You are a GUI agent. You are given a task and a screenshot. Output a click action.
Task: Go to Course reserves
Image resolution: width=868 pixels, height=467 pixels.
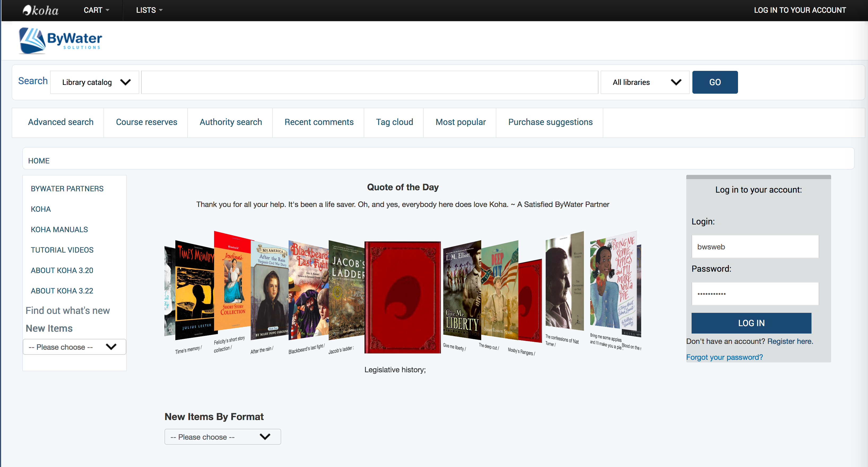[x=146, y=122]
